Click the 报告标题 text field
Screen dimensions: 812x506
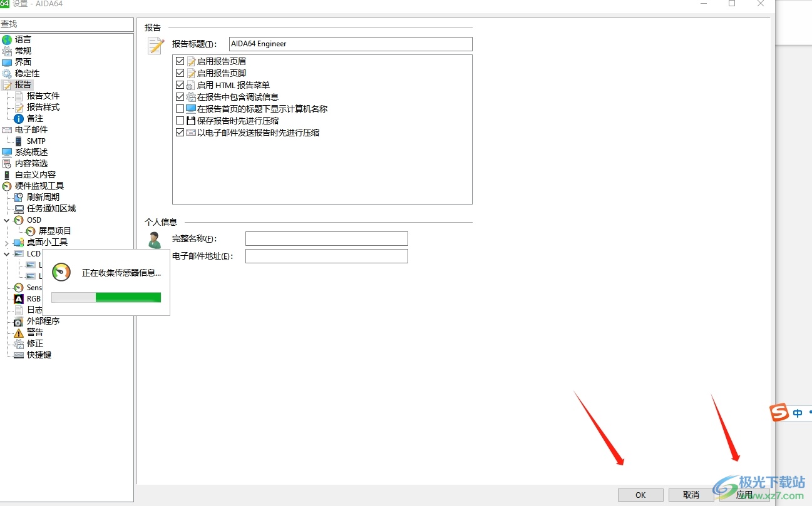click(351, 44)
